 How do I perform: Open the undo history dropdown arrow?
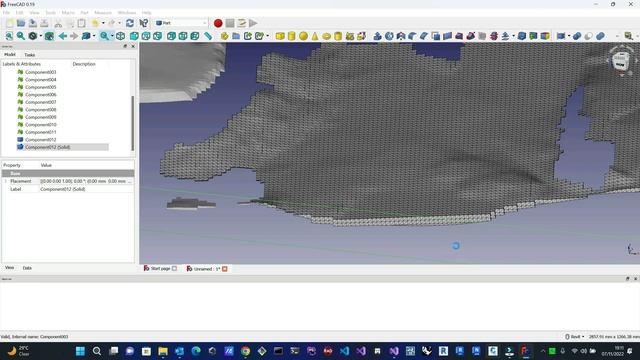point(103,23)
